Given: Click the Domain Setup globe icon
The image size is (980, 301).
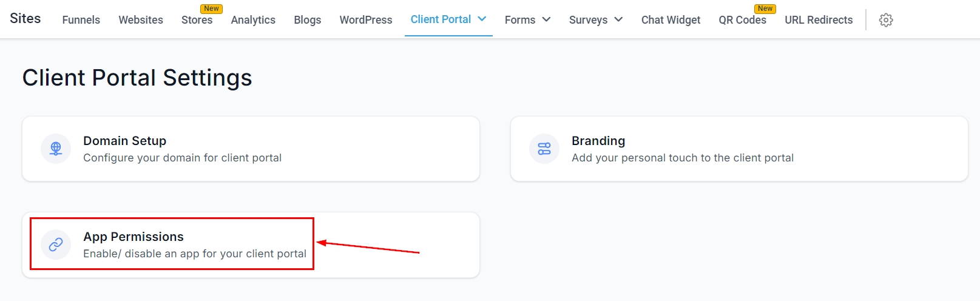Looking at the screenshot, I should point(56,149).
